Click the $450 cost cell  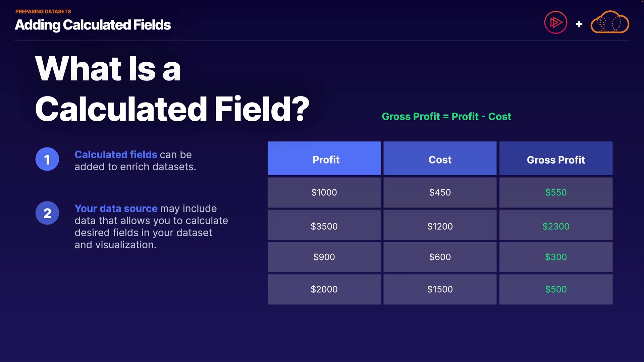[440, 192]
